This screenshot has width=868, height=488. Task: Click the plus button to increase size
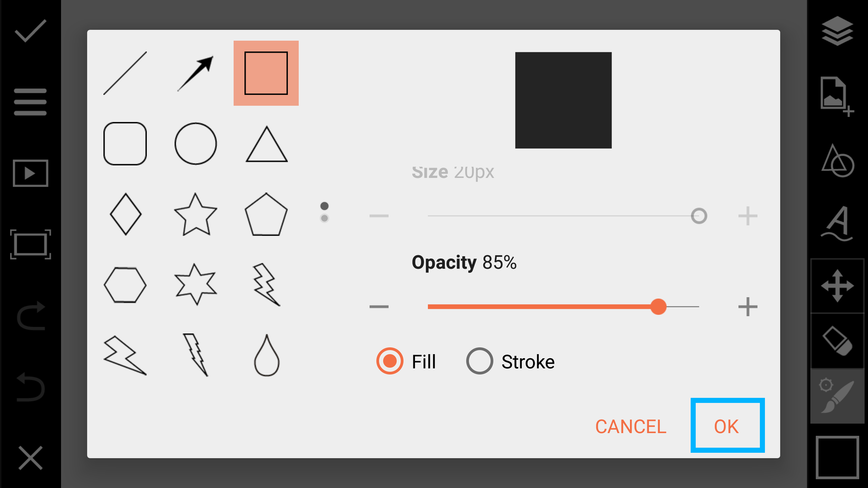click(748, 216)
